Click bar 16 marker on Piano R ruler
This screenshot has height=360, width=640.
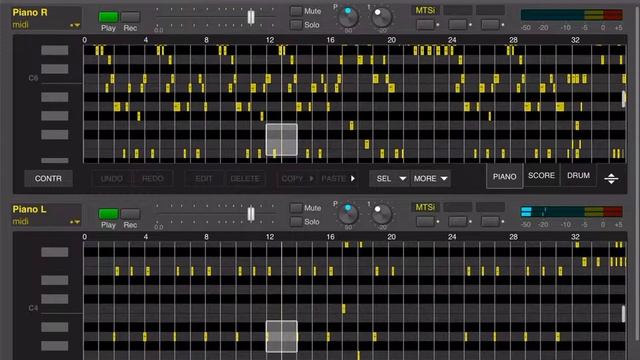pyautogui.click(x=331, y=40)
